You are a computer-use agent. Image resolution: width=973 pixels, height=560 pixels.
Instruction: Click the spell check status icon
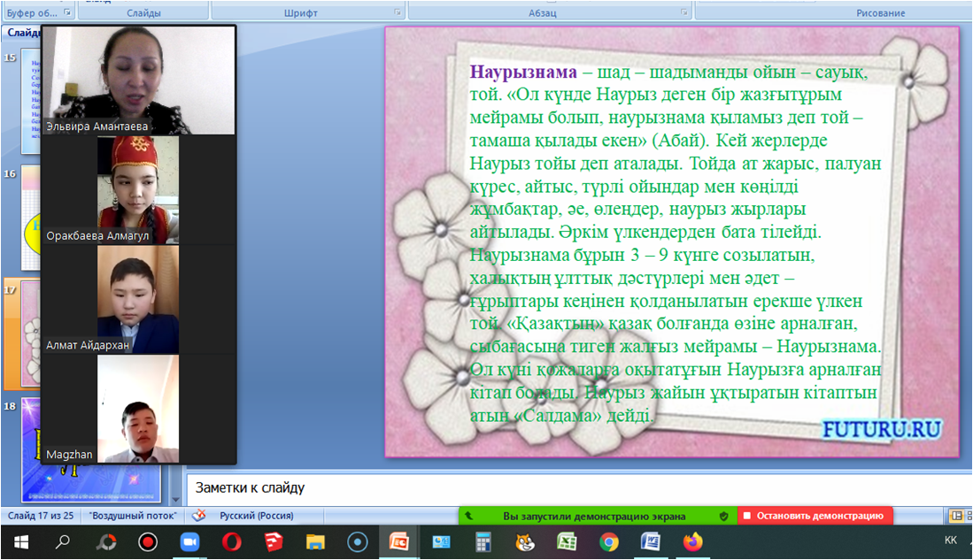click(199, 515)
